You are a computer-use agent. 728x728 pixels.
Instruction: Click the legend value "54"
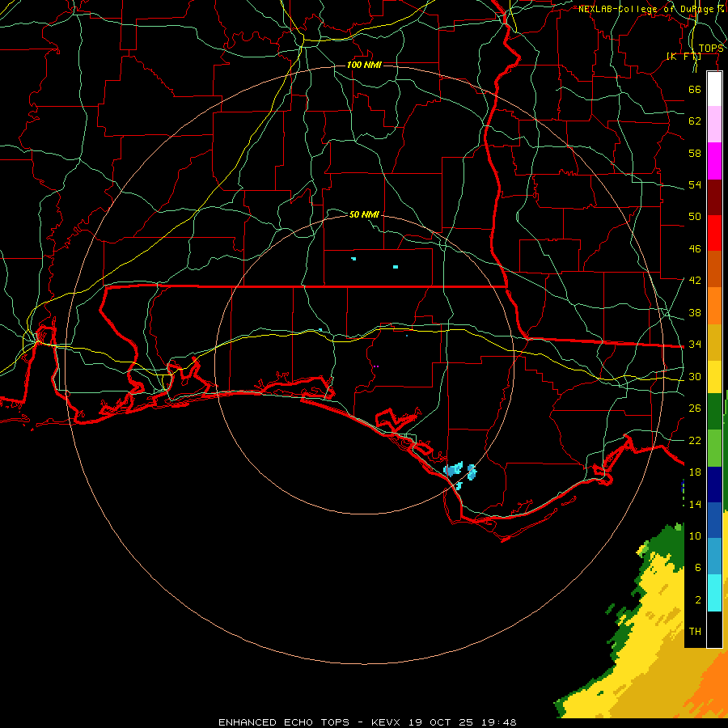point(695,184)
